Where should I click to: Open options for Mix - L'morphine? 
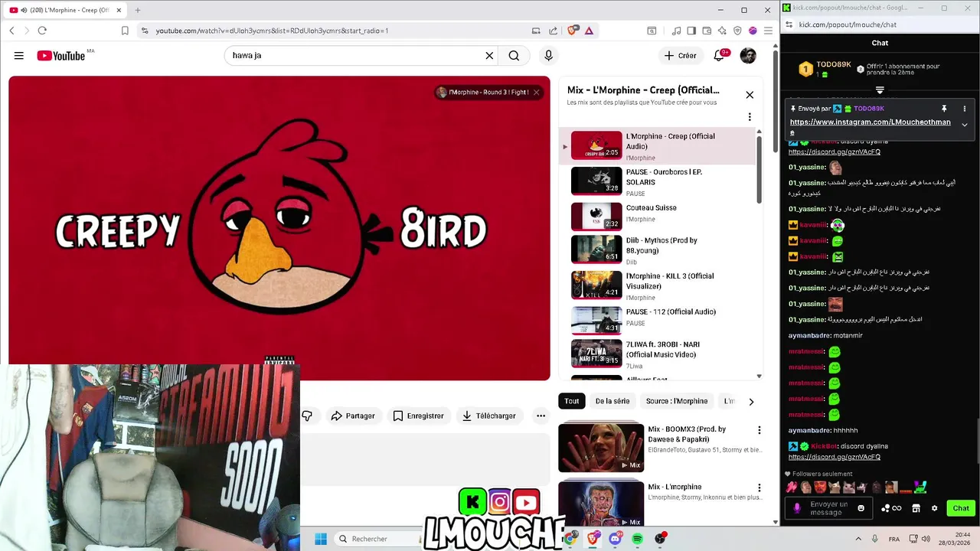(x=759, y=487)
